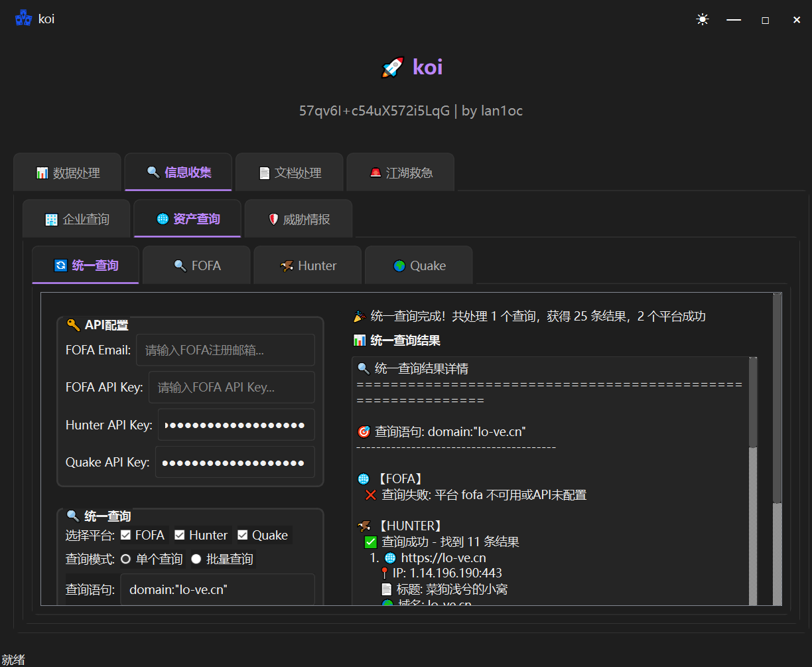Viewport: 812px width, 667px height.
Task: Open the 威胁情报 sub-tab
Action: coord(299,219)
